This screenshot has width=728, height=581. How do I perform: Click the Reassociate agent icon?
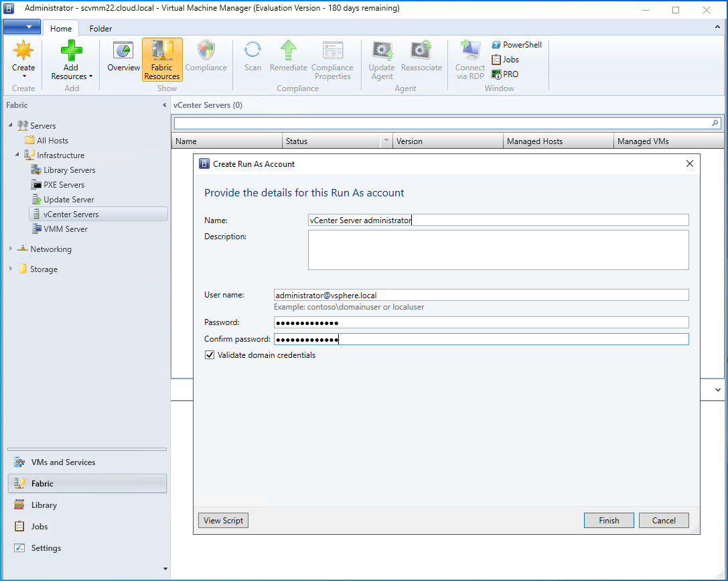tap(421, 50)
